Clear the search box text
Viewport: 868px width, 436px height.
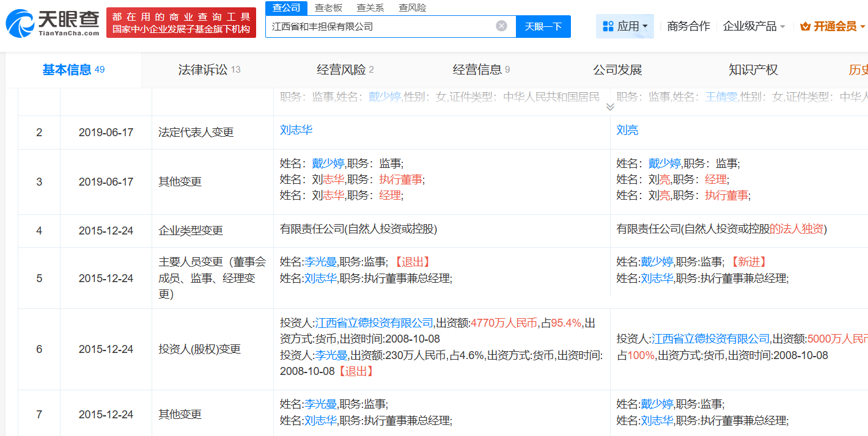501,26
